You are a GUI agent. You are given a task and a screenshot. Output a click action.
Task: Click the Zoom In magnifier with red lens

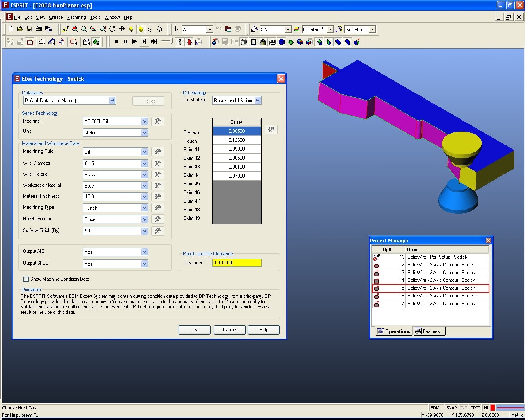tap(75, 29)
